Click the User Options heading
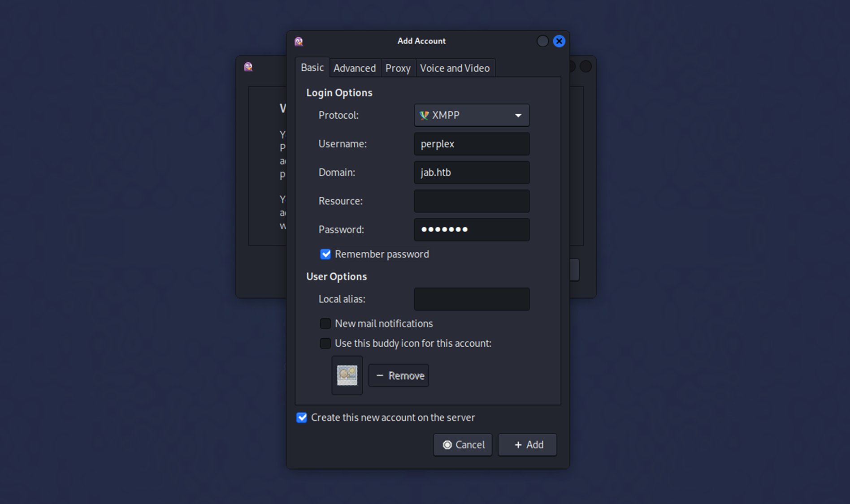This screenshot has height=504, width=850. (x=337, y=276)
